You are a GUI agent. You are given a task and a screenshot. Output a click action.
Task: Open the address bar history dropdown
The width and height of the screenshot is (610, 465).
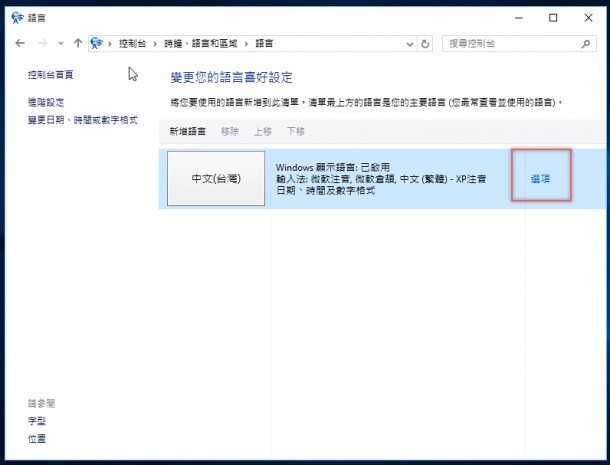pyautogui.click(x=410, y=44)
